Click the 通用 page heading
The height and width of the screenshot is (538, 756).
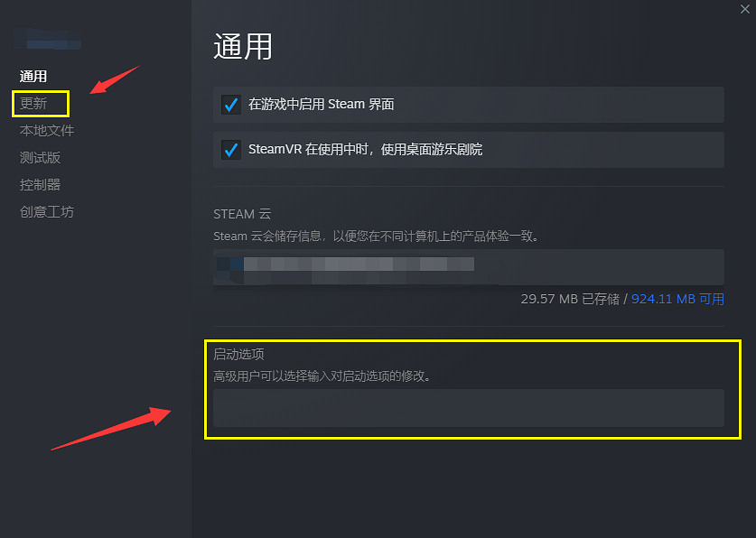pyautogui.click(x=243, y=47)
